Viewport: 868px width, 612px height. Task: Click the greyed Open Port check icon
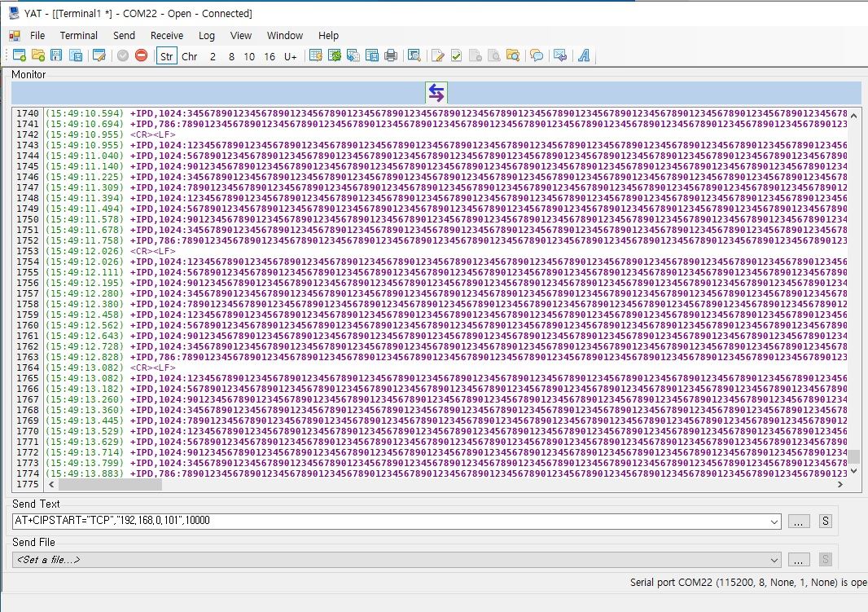[x=123, y=55]
